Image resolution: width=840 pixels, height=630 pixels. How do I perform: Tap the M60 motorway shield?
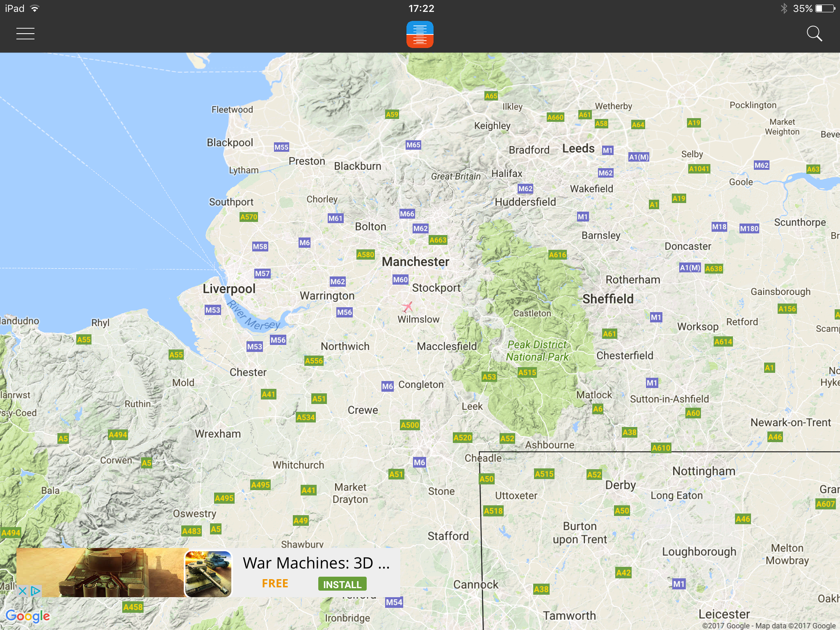pos(400,280)
